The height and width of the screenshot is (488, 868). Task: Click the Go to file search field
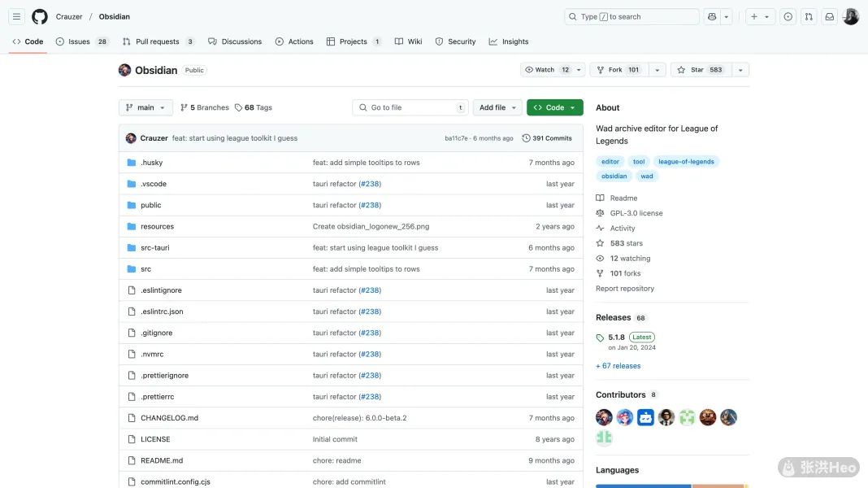click(410, 107)
